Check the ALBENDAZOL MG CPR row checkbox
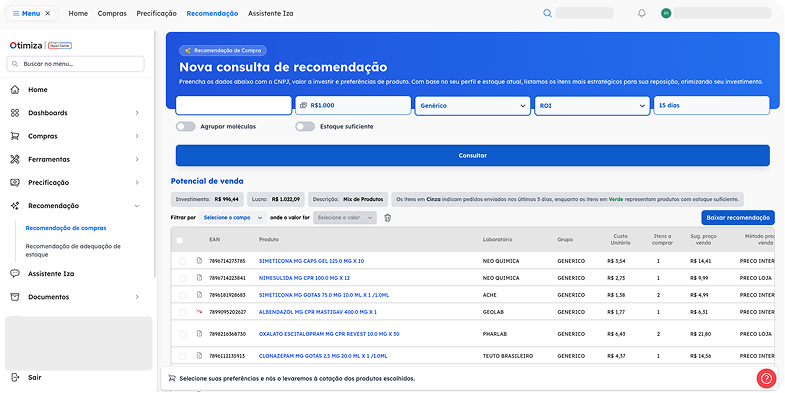The image size is (785, 393). 183,312
